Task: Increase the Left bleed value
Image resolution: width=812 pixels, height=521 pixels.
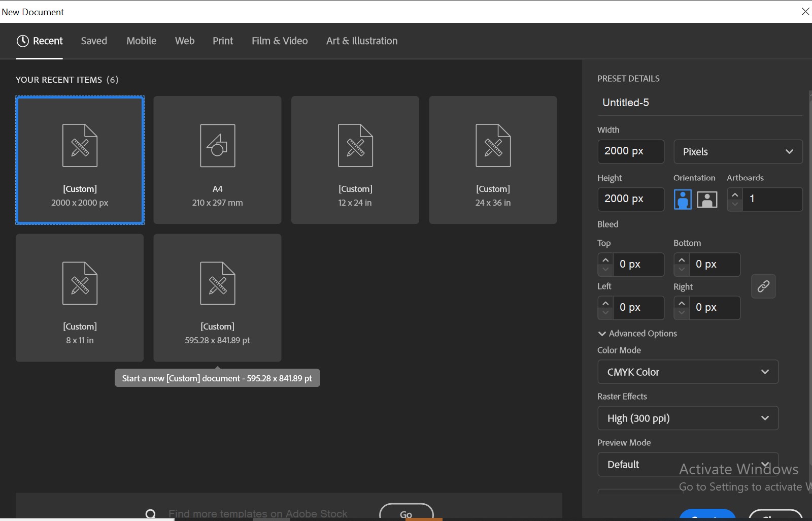Action: (x=605, y=303)
